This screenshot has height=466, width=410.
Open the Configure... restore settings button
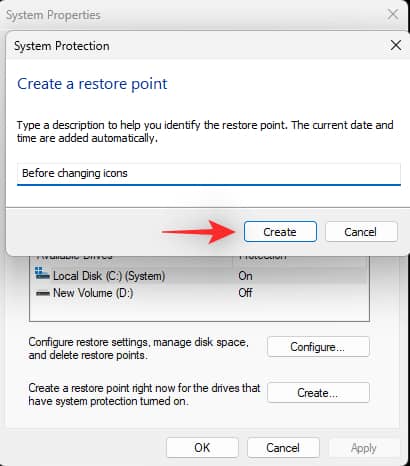coord(318,347)
